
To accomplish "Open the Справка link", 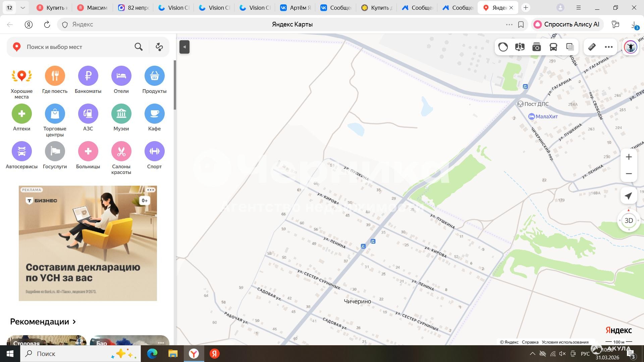I will point(530,342).
